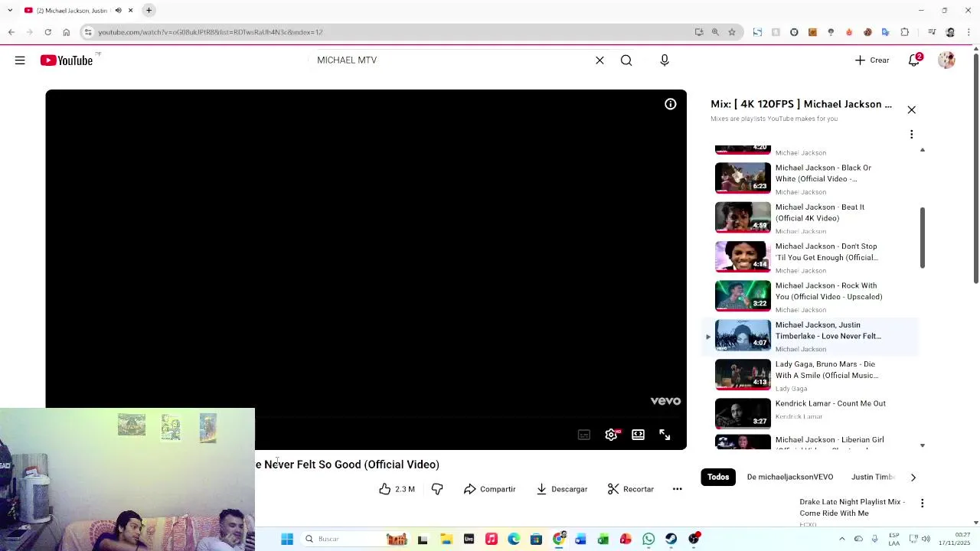Play Rock With You Upscaled video
Screen dimensions: 980x551
pos(812,296)
